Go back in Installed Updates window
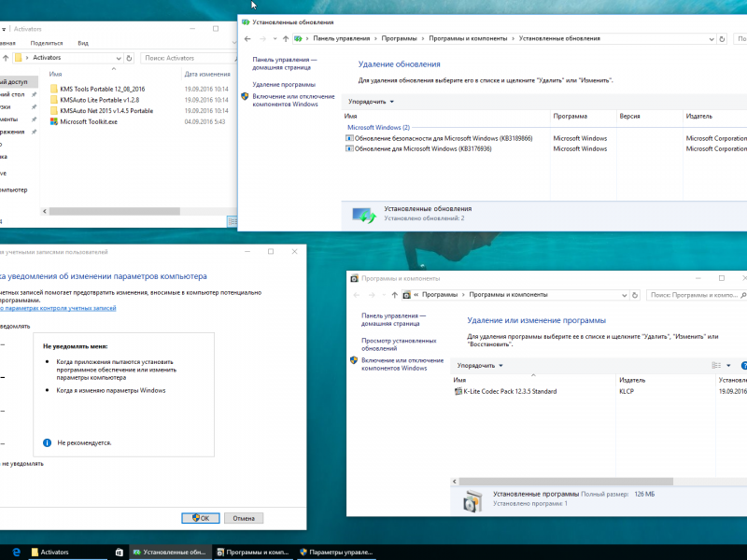747x560 pixels. click(x=247, y=38)
